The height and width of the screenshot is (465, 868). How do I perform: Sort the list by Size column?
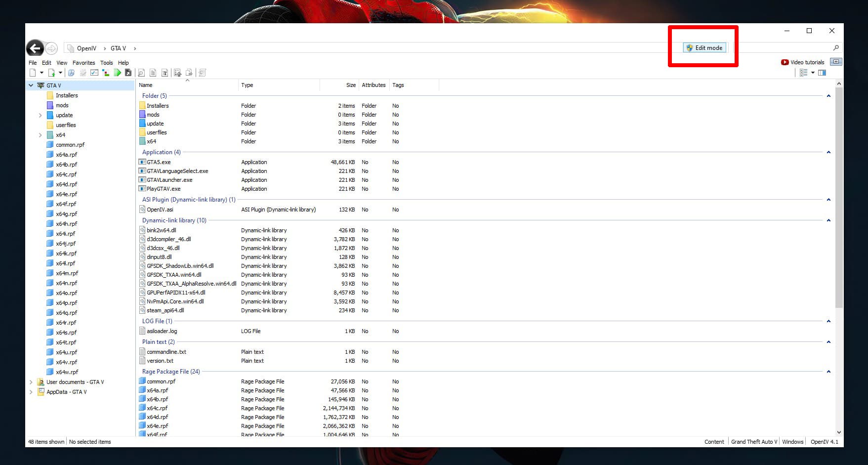351,85
